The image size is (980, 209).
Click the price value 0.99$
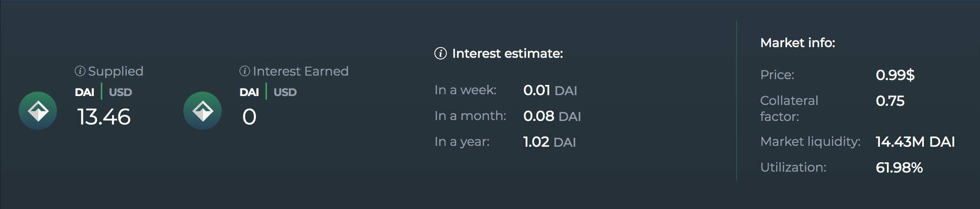[895, 75]
